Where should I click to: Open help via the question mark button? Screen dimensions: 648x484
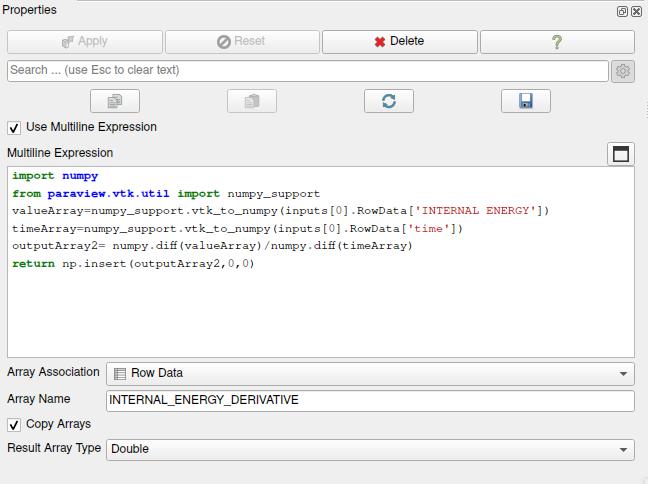click(x=557, y=42)
